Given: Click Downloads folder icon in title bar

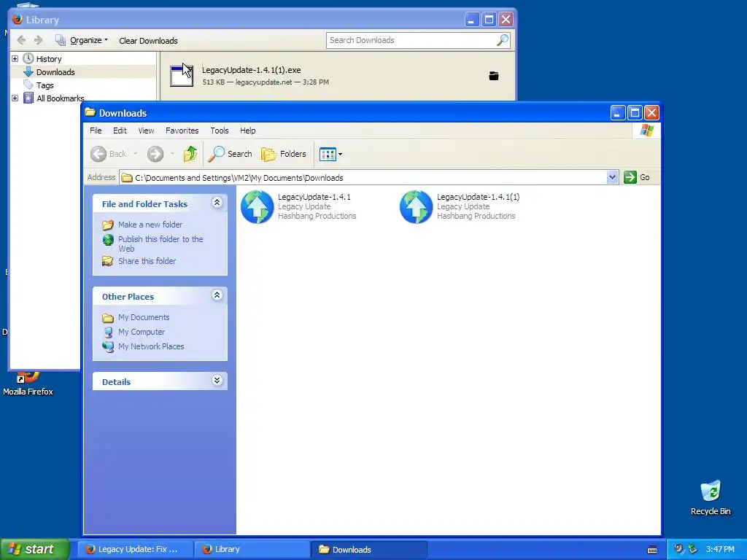Looking at the screenshot, I should pos(90,113).
